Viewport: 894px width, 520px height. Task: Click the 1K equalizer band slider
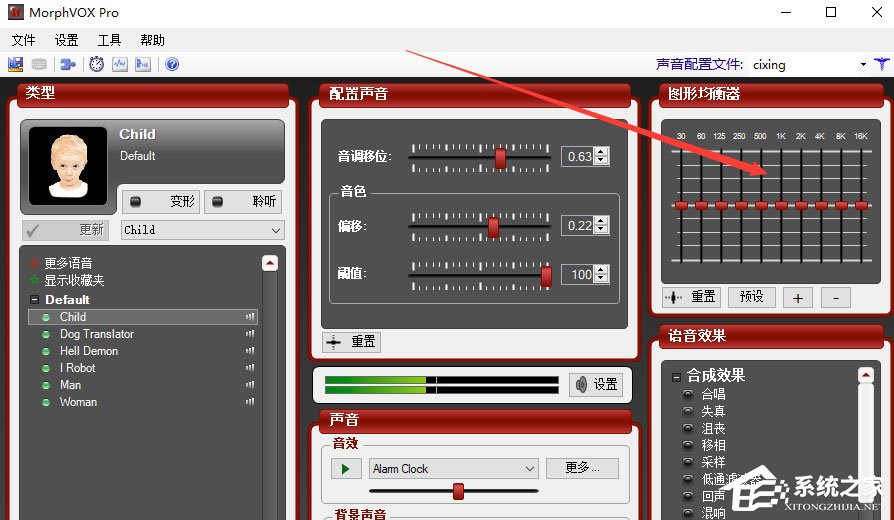pyautogui.click(x=781, y=205)
